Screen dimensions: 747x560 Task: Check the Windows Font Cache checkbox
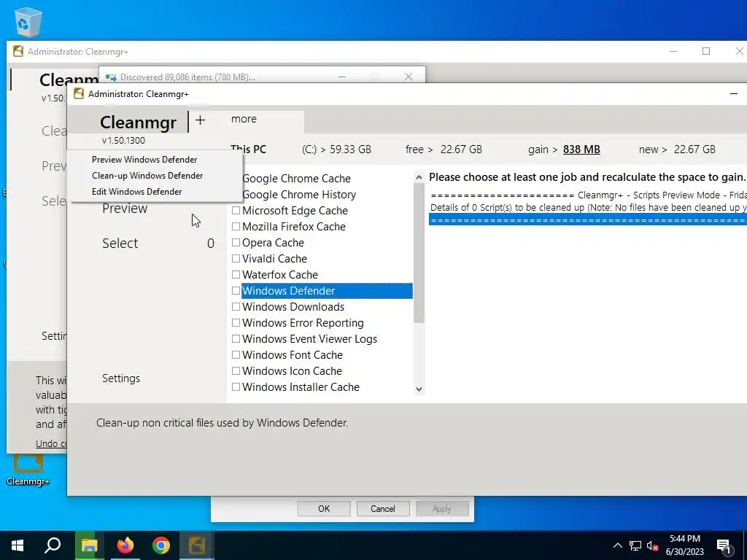[x=236, y=355]
